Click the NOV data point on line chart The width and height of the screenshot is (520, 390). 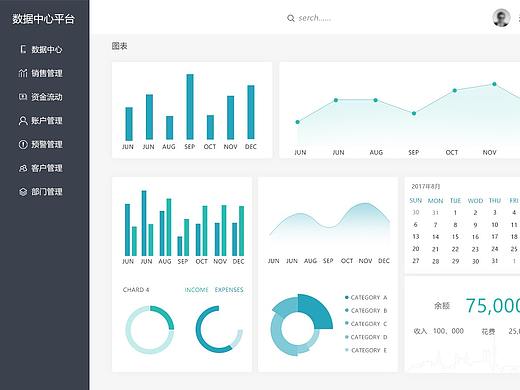494,84
